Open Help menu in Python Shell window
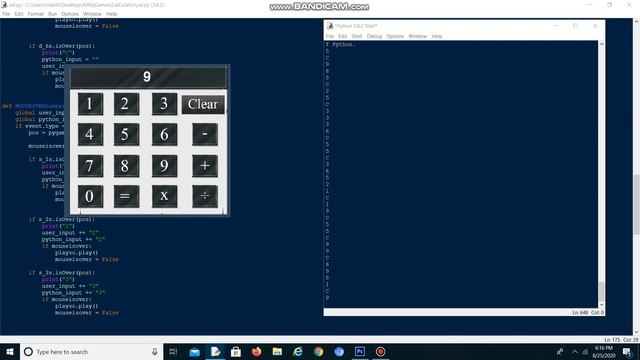This screenshot has width=640, height=360. point(437,36)
